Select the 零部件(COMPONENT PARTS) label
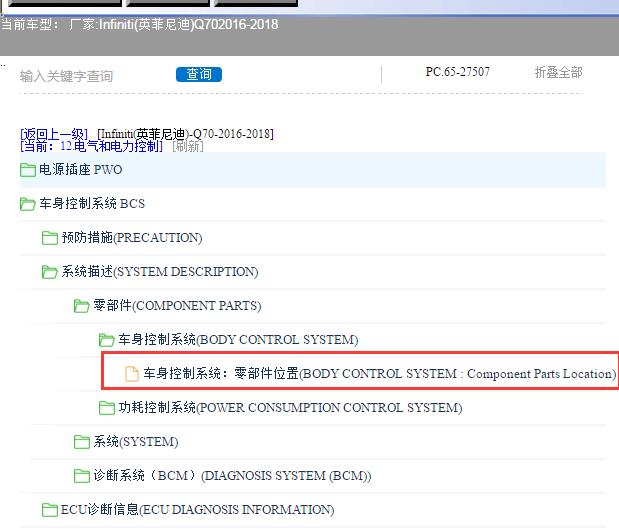Viewport: 619px width, 529px height. click(x=177, y=306)
